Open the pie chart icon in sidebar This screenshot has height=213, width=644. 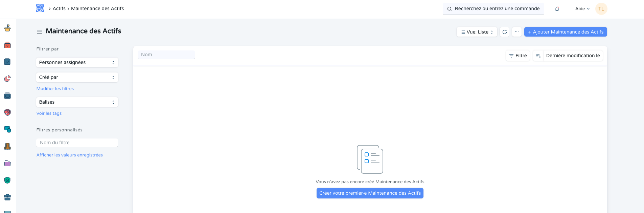tap(7, 79)
